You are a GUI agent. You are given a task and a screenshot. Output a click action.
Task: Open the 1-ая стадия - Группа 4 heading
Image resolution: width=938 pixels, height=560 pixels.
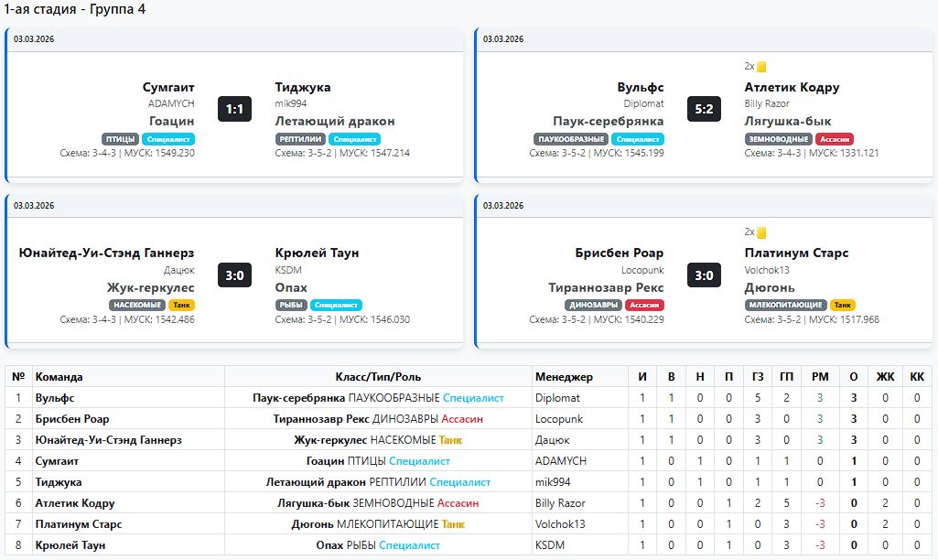tap(75, 9)
